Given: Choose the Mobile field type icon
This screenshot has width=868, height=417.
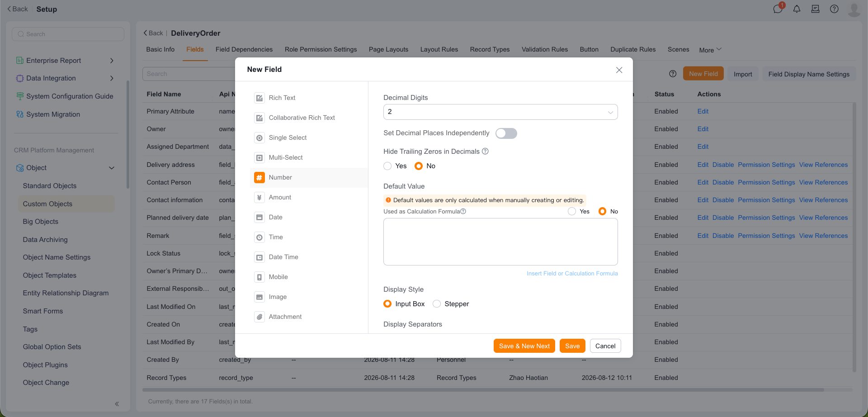Looking at the screenshot, I should pos(259,277).
